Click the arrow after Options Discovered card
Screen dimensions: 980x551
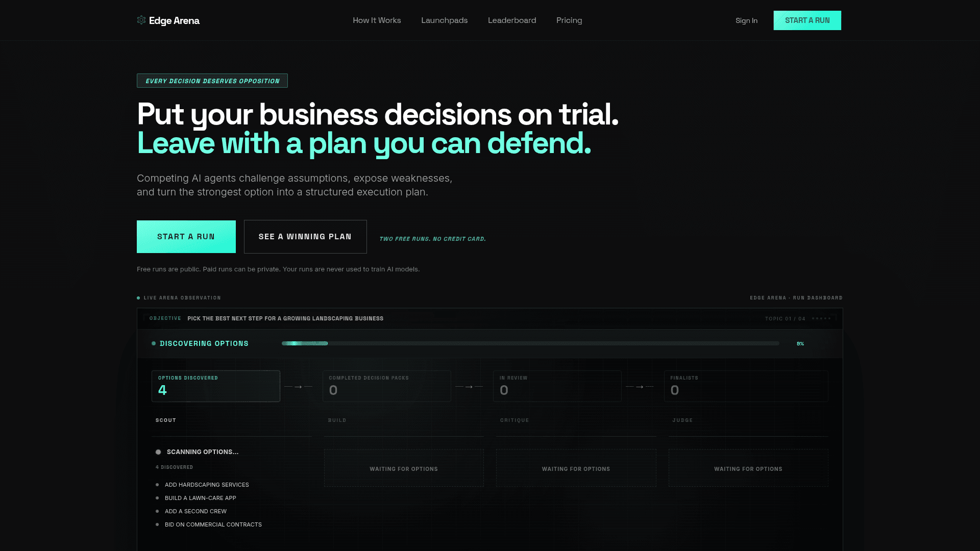(298, 387)
